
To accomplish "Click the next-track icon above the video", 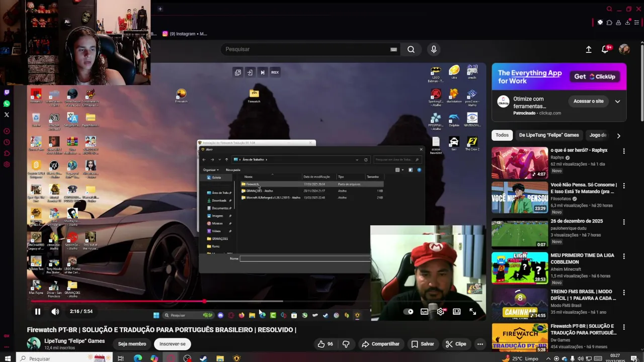I will [262, 72].
